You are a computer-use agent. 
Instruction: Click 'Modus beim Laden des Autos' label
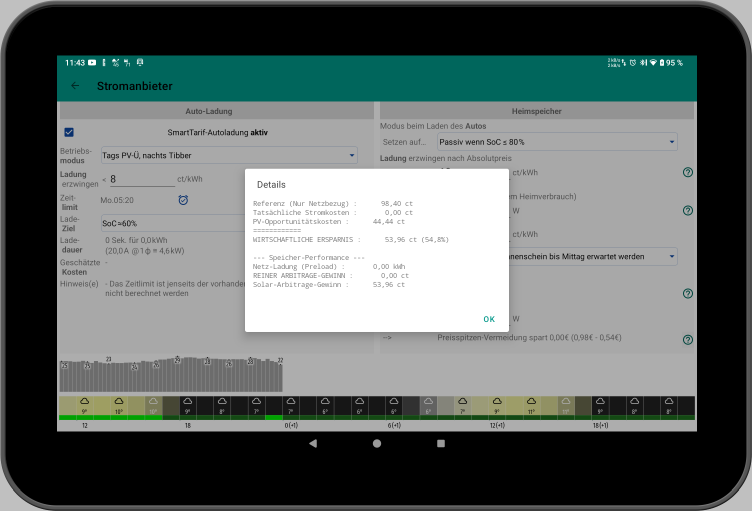(433, 126)
